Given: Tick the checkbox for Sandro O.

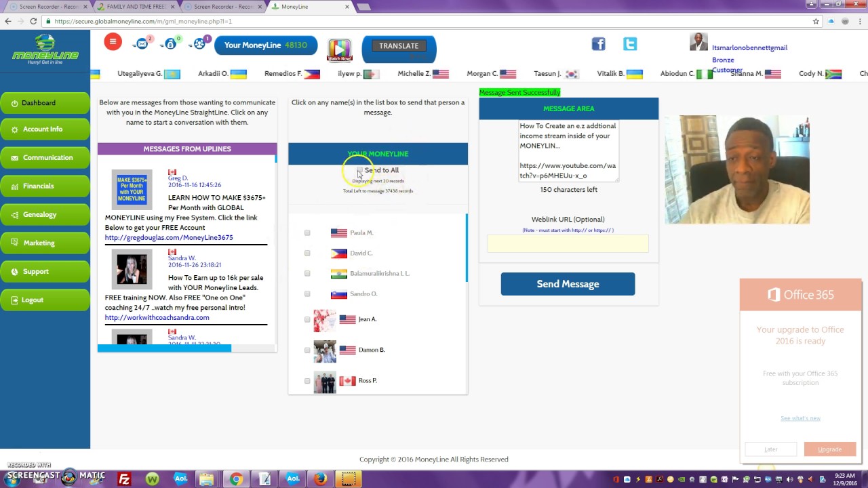Looking at the screenshot, I should pos(307,293).
